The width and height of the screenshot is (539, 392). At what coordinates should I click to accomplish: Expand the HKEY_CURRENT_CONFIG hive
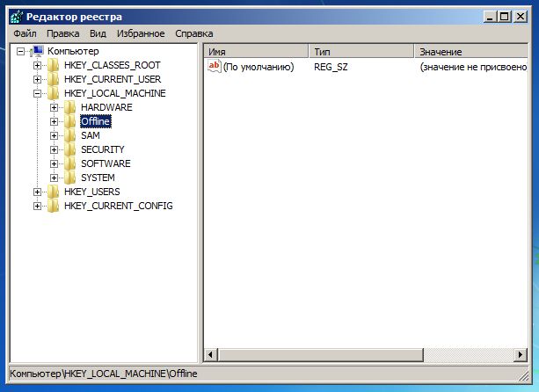pyautogui.click(x=37, y=206)
